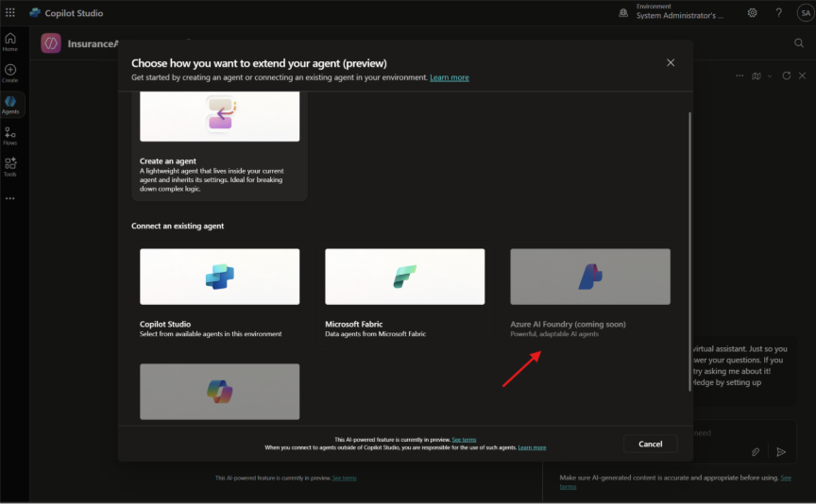Click the Microsoft Fabric card title

click(354, 324)
